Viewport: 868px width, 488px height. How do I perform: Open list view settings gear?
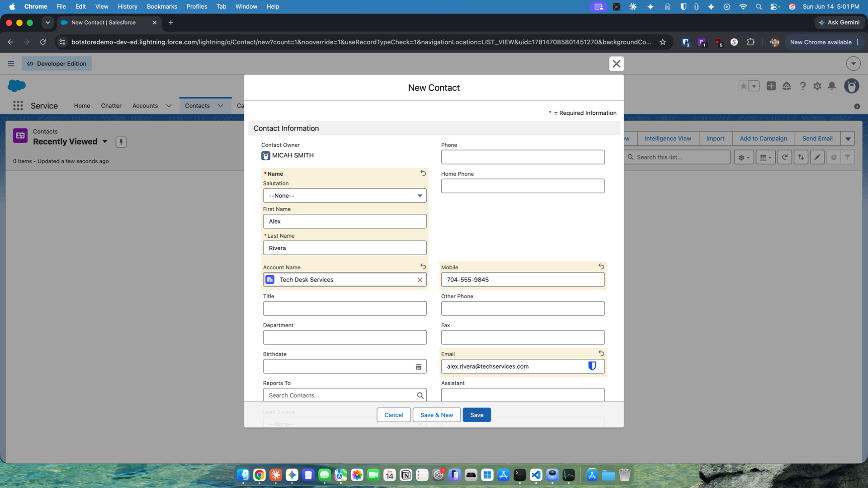point(744,157)
